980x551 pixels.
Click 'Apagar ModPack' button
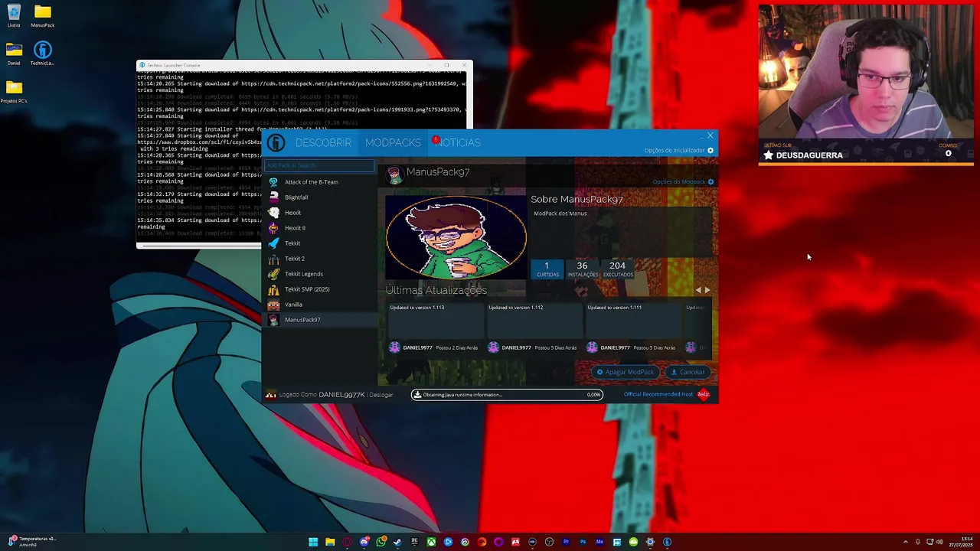[626, 372]
